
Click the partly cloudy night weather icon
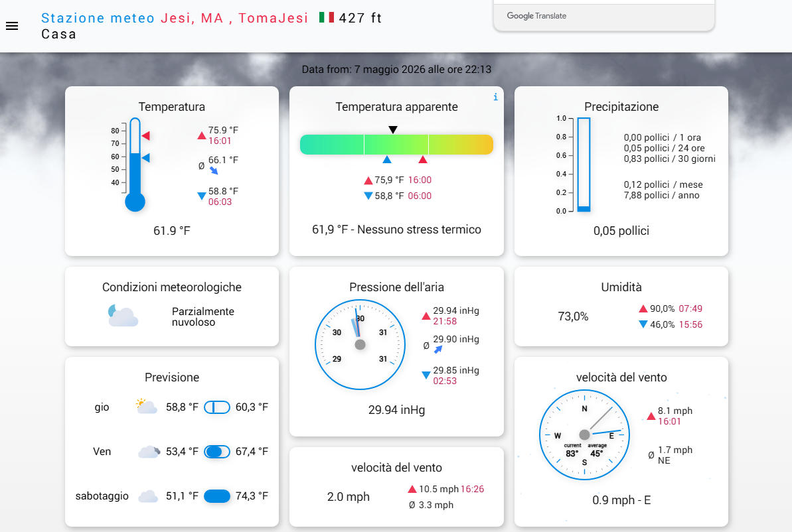click(x=123, y=316)
